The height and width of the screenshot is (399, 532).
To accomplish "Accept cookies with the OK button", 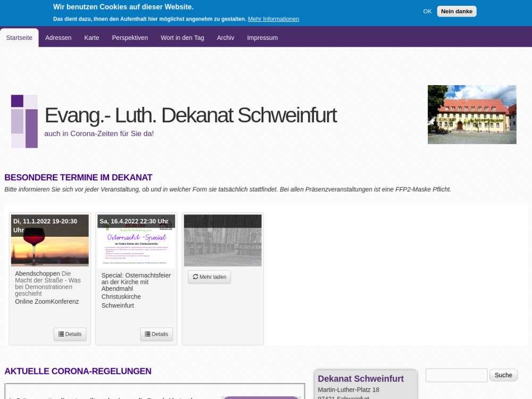I will (x=427, y=11).
